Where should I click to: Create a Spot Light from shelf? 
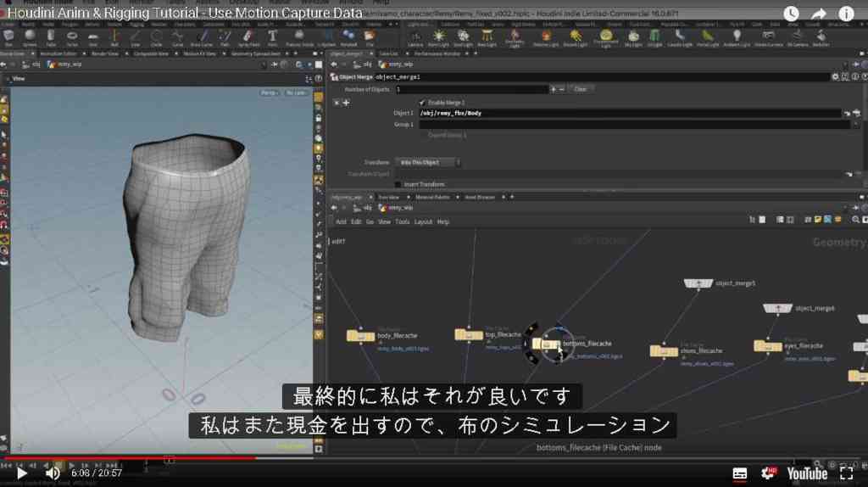click(x=463, y=37)
